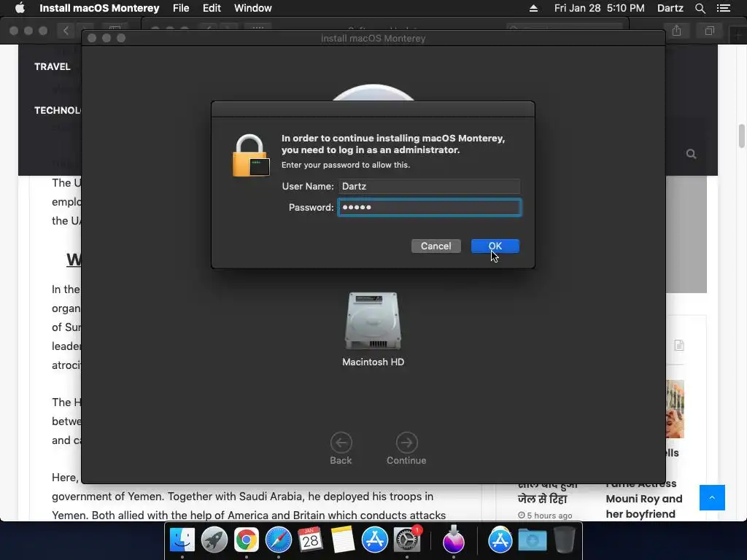The height and width of the screenshot is (560, 747).
Task: Click the Safari back button
Action: click(x=66, y=31)
